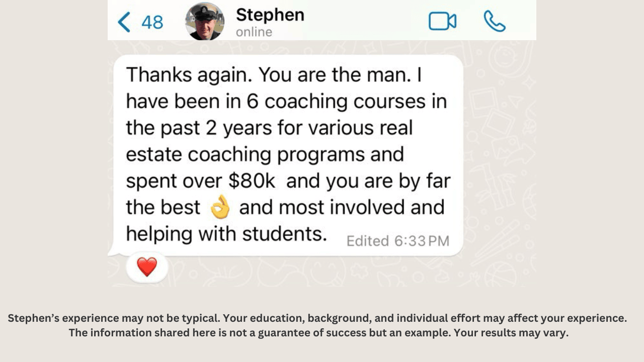
Task: Click the "Edited" label on message
Action: 367,241
